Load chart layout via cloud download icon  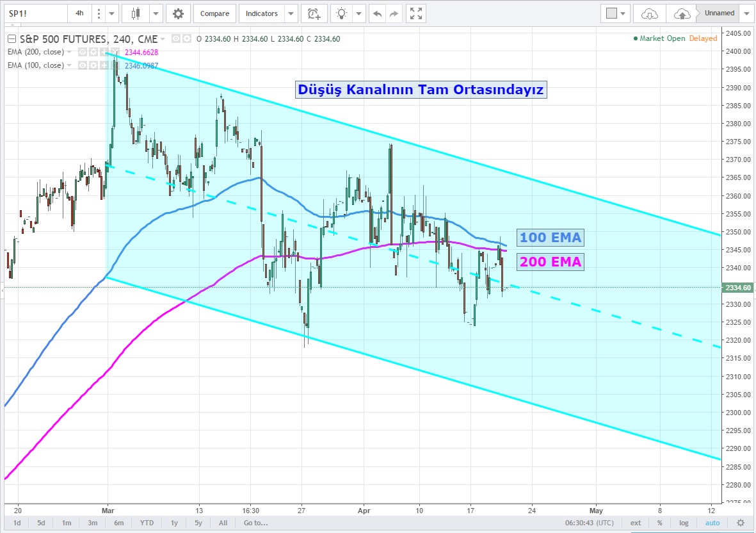coord(649,13)
